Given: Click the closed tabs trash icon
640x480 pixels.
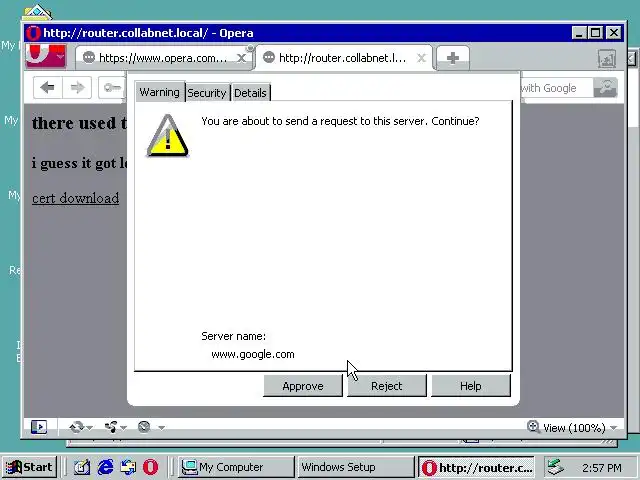Looking at the screenshot, I should (607, 59).
